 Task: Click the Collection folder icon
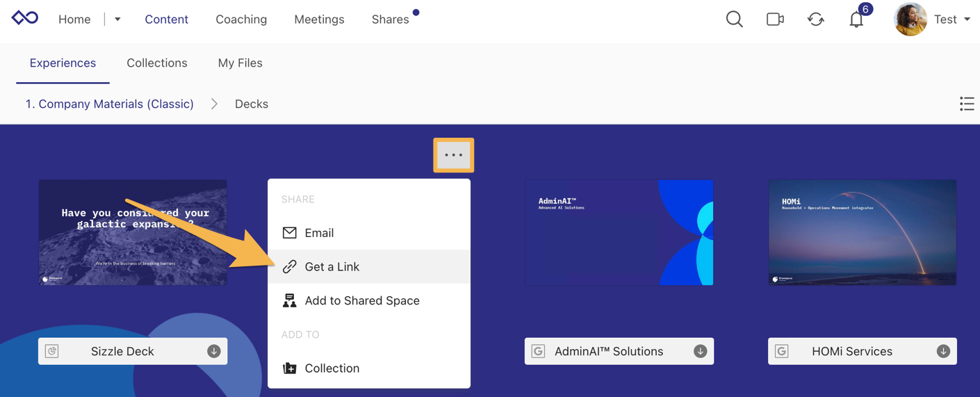(289, 368)
